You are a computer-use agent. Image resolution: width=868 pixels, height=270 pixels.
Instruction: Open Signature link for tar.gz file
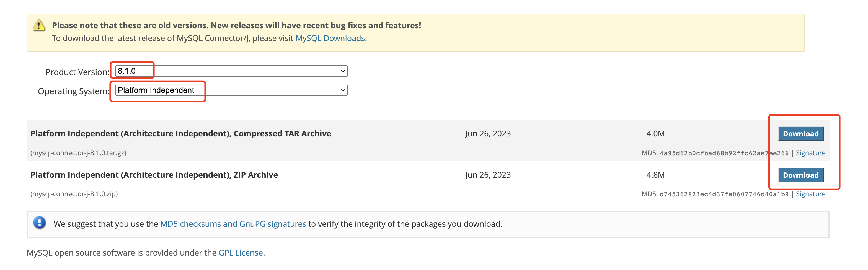point(810,153)
